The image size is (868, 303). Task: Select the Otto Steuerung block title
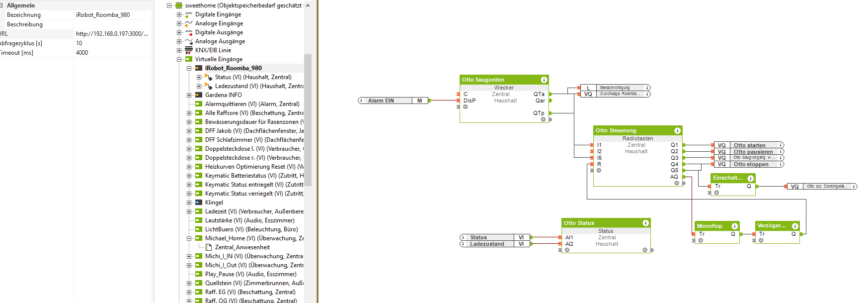point(616,130)
